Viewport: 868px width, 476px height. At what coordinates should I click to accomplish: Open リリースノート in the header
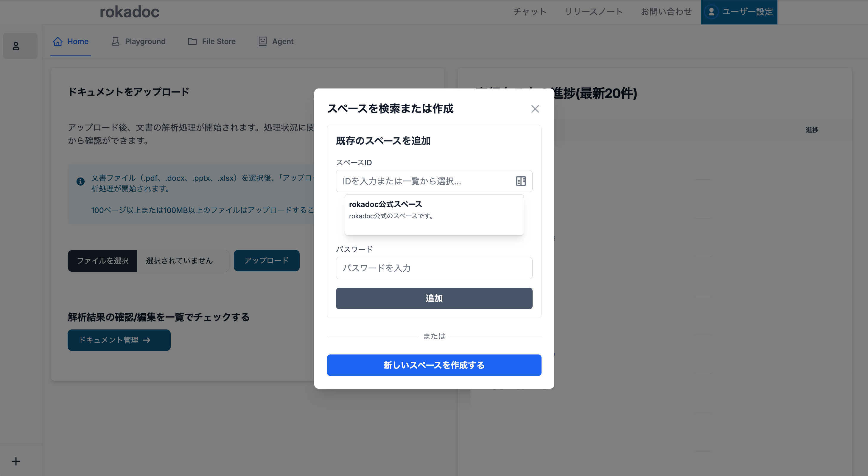[x=594, y=12]
